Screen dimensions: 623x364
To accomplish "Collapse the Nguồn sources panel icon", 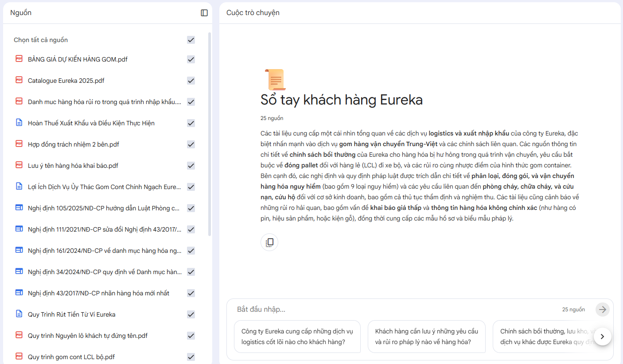I will 204,13.
